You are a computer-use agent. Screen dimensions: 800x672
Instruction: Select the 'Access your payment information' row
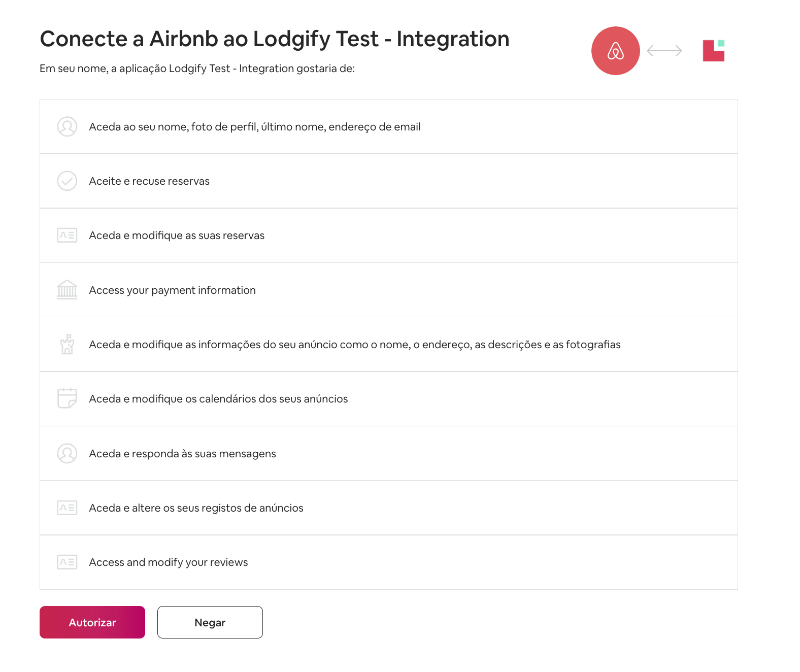point(388,290)
